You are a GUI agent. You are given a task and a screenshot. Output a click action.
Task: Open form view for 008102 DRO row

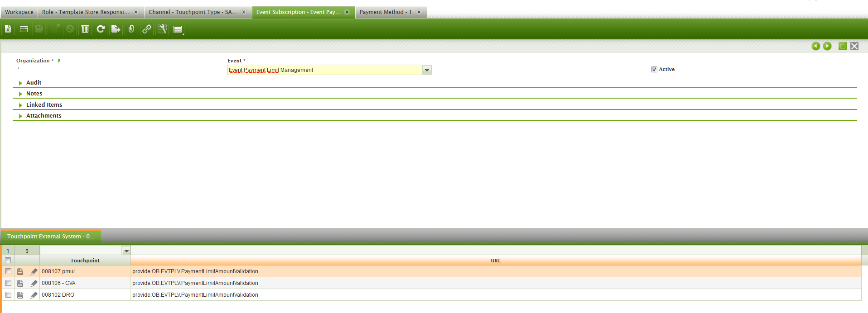click(20, 295)
